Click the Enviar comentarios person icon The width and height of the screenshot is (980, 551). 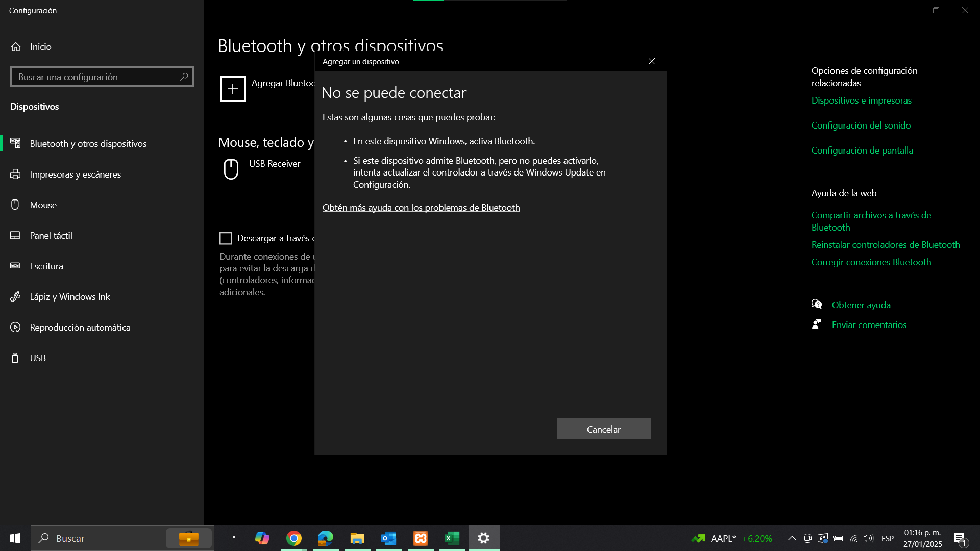pos(817,324)
